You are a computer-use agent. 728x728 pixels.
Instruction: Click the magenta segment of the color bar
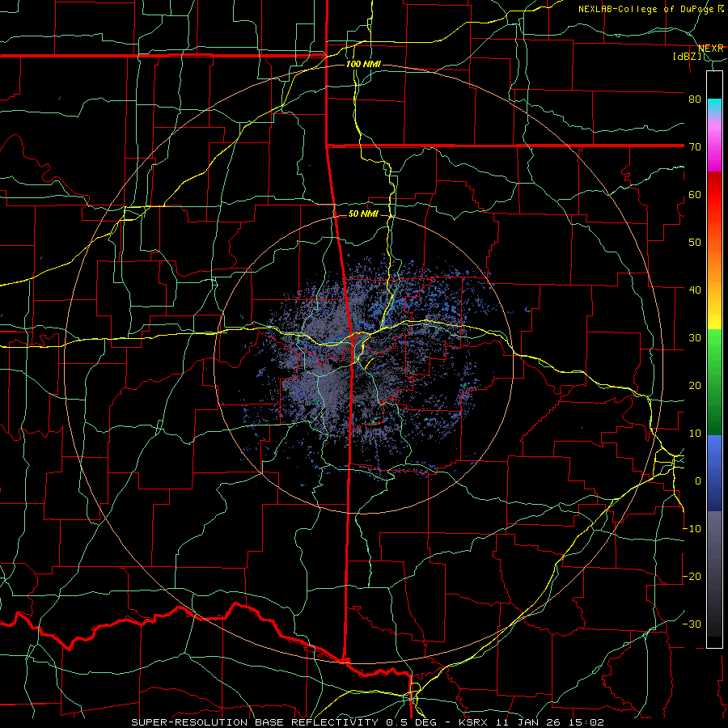pos(714,148)
